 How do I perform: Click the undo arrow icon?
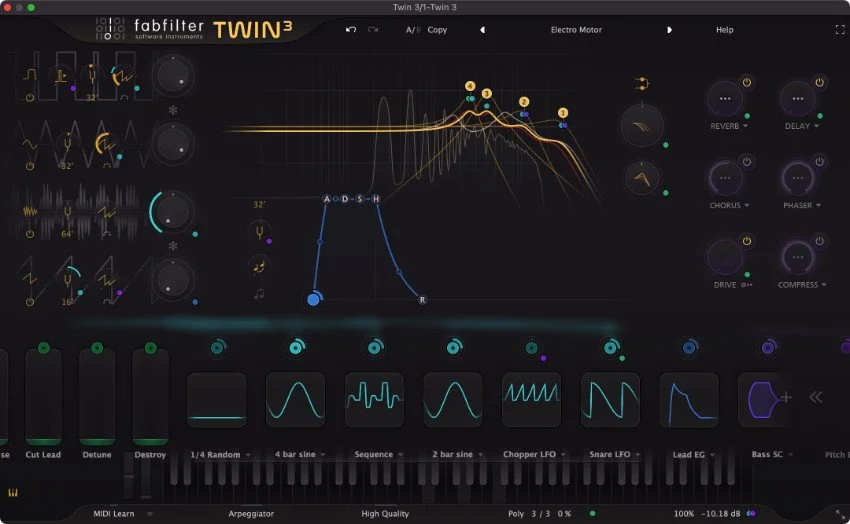351,29
